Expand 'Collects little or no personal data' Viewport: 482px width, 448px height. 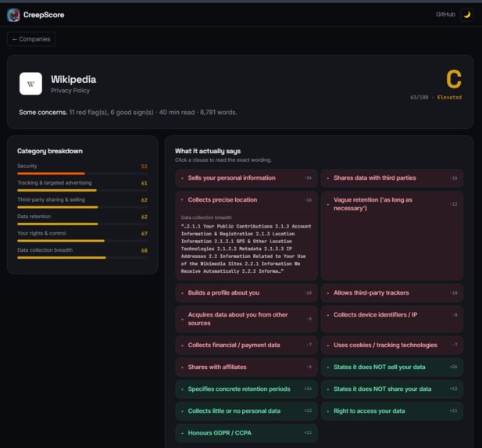[246, 410]
